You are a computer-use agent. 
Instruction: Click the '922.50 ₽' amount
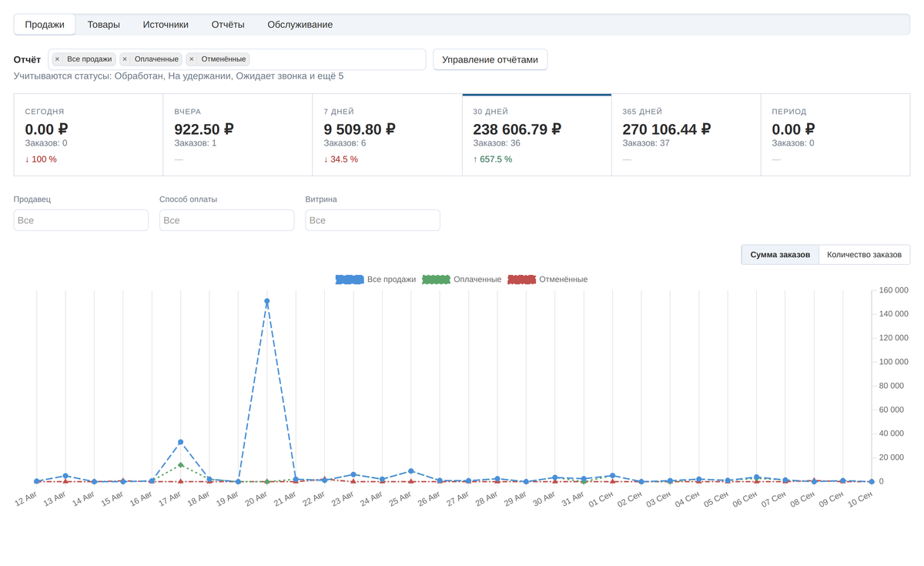204,129
